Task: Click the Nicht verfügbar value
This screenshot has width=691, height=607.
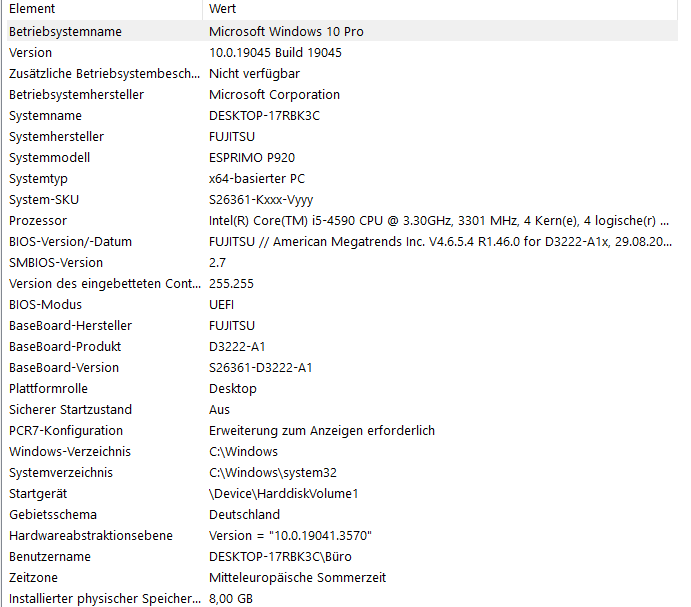Action: coord(254,74)
